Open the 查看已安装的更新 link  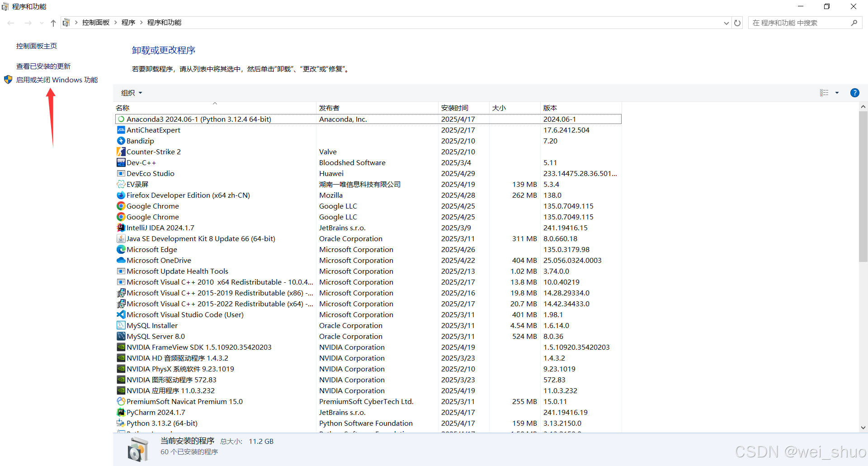click(x=43, y=67)
